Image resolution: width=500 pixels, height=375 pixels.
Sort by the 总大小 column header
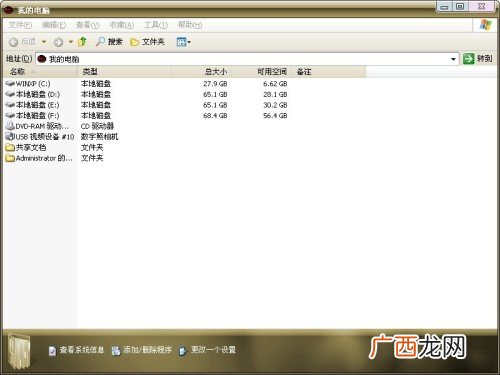202,72
